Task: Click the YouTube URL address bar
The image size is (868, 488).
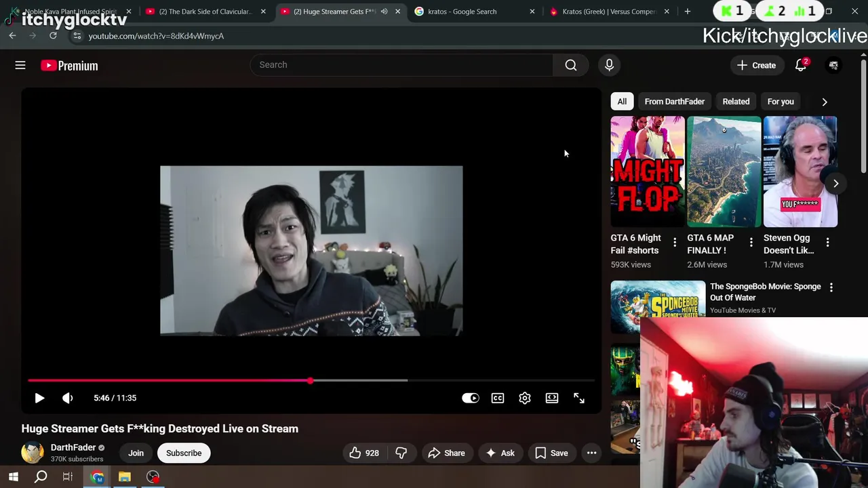Action: pos(380,36)
